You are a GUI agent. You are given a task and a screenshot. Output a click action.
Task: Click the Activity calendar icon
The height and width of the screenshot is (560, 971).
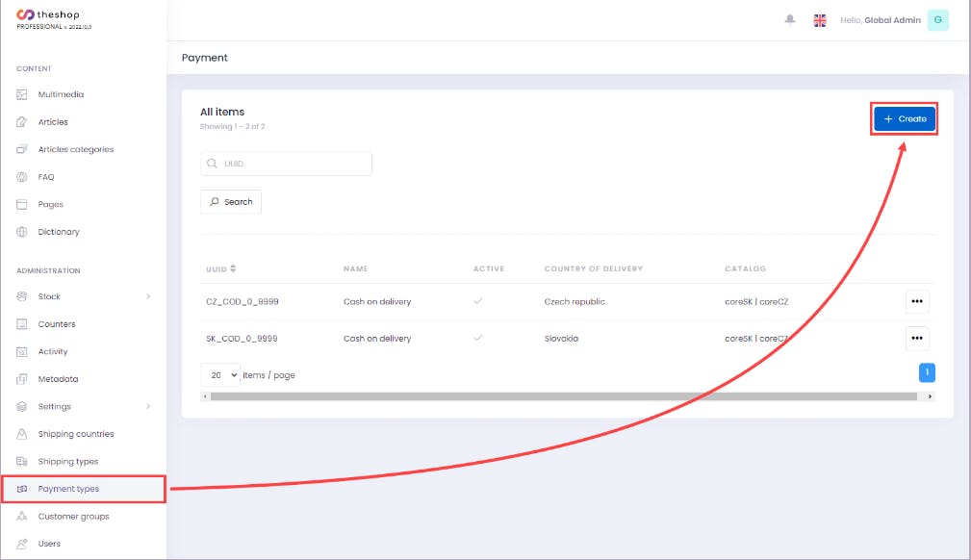(22, 352)
